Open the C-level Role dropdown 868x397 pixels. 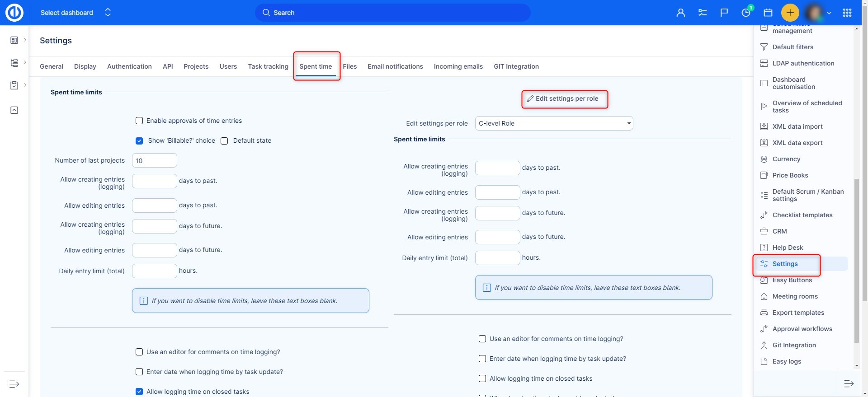[554, 123]
